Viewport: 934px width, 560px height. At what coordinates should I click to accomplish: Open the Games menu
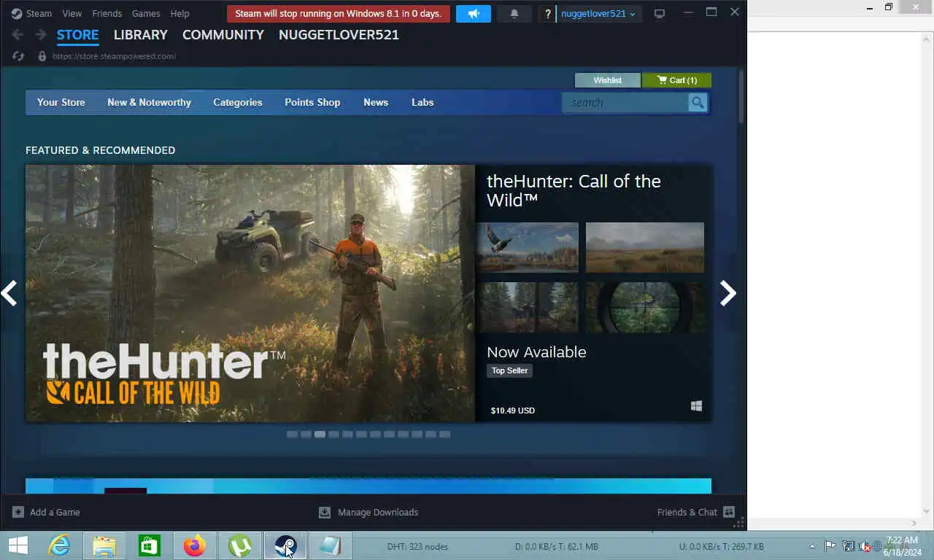coord(146,14)
